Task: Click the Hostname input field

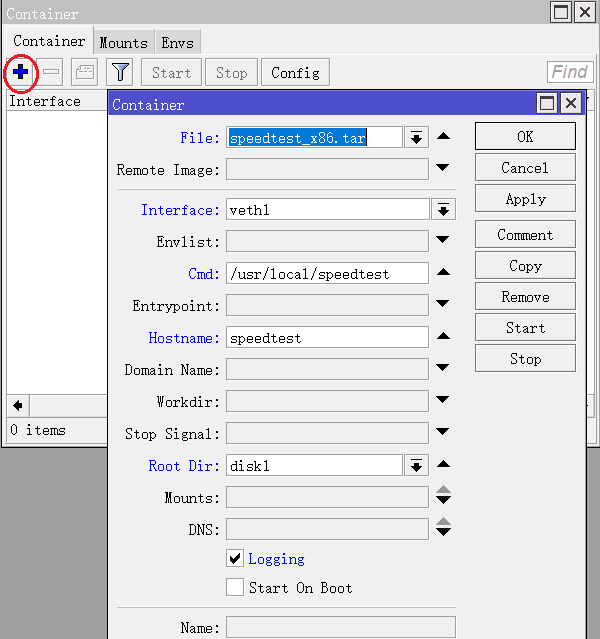Action: [x=327, y=338]
